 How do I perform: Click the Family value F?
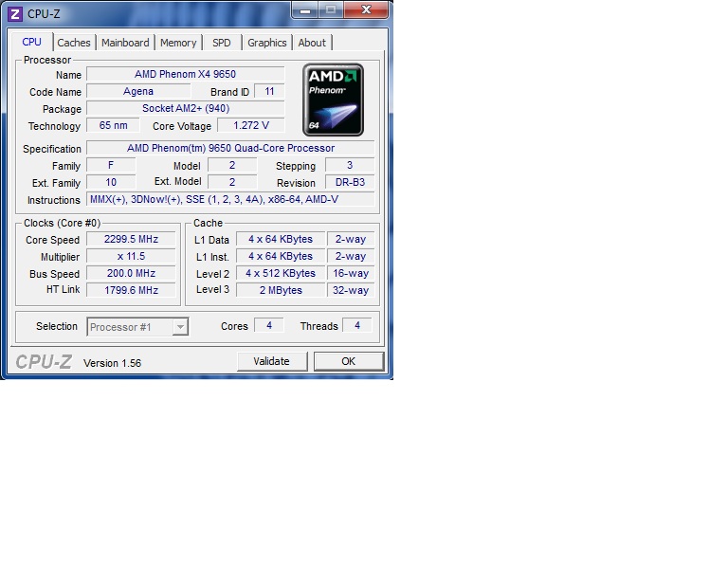tap(111, 165)
